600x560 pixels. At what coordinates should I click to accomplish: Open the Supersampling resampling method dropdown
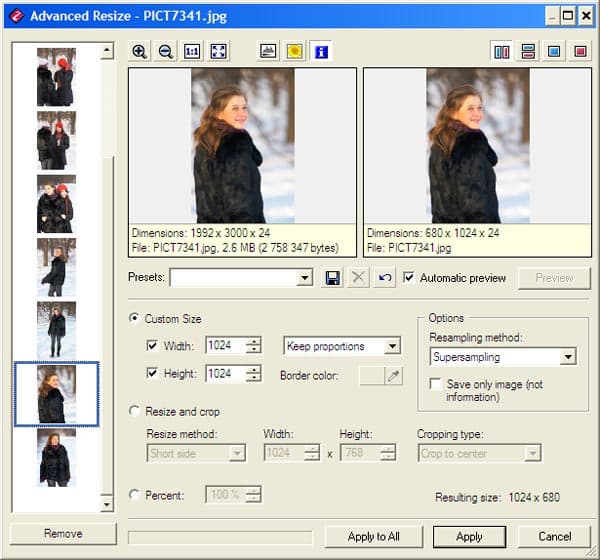click(x=568, y=357)
